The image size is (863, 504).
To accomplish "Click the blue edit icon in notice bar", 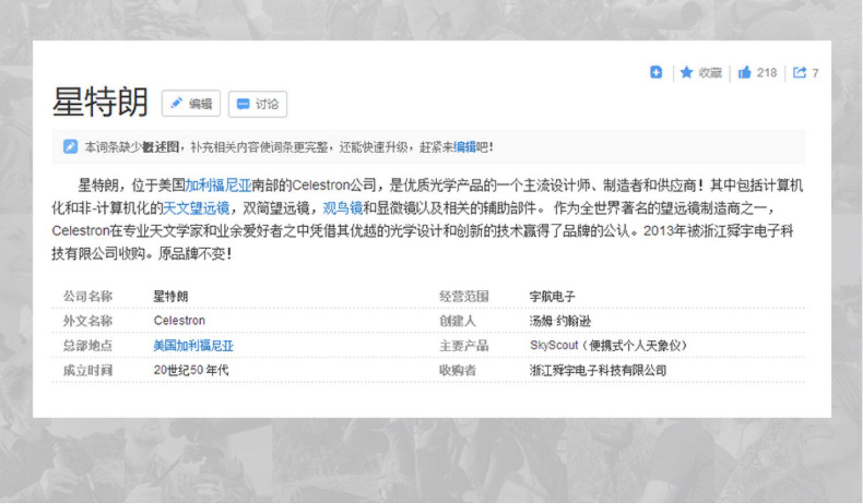I will [70, 147].
